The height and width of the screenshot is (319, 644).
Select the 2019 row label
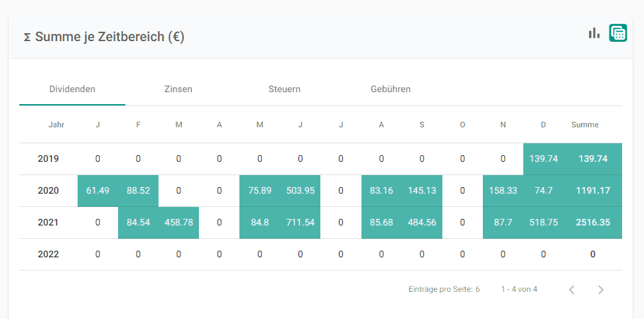click(48, 159)
